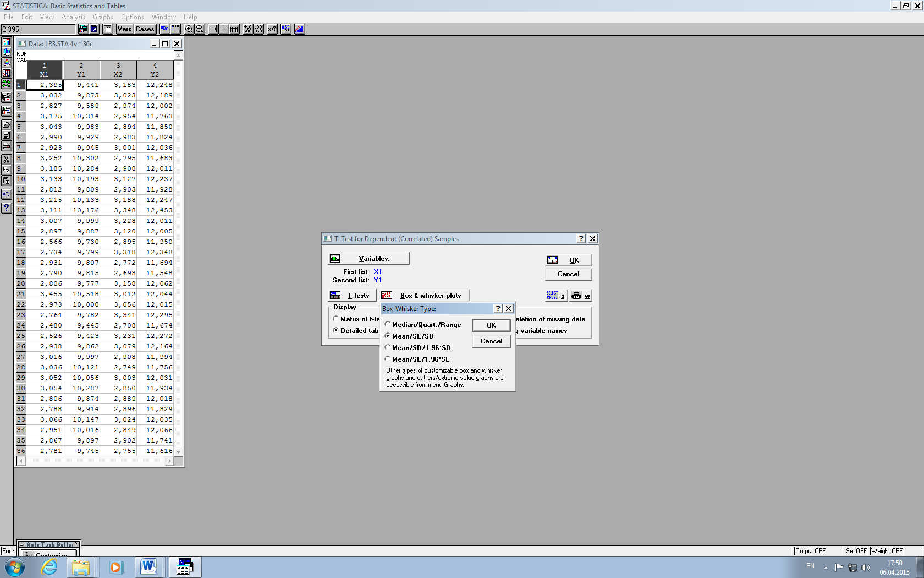
Task: Select Mean/SE/SD box-whisker type
Action: (409, 336)
